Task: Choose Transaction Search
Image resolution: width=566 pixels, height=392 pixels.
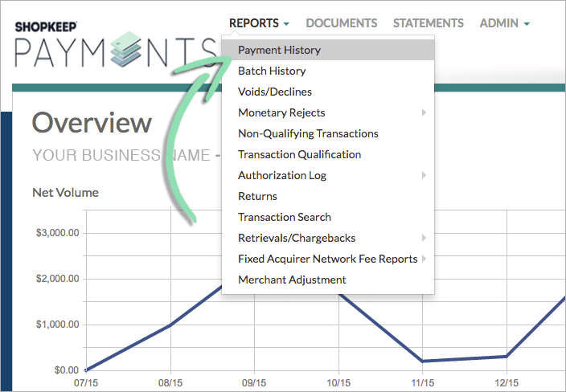Action: [328, 217]
